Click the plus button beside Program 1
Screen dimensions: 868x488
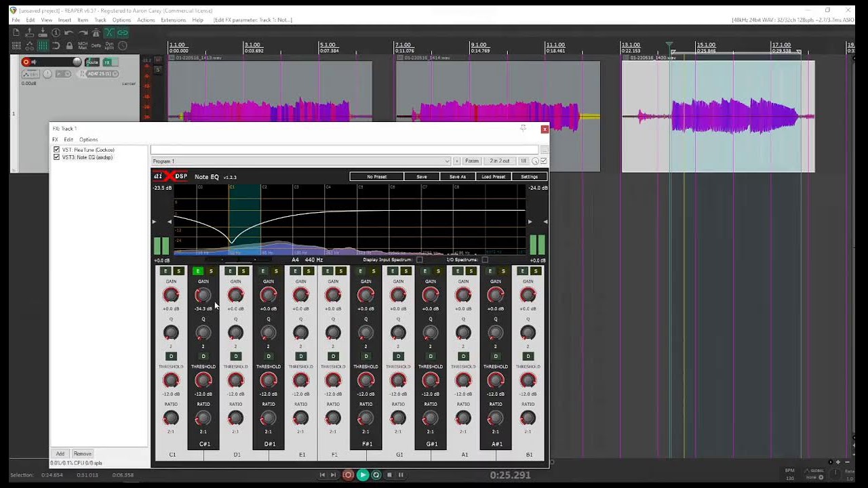point(456,161)
